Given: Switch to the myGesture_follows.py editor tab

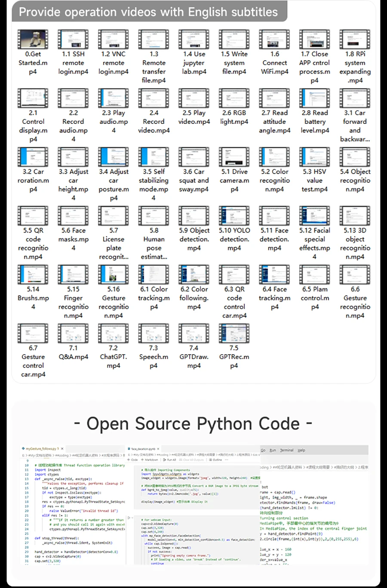Looking at the screenshot, I should pos(42,448).
